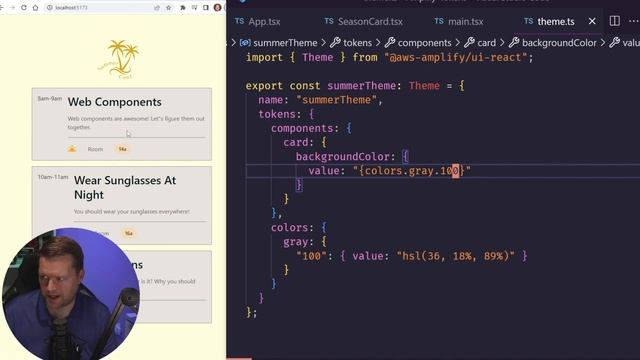Open the editor More Actions menu
Viewport: 640px width, 360px height.
(634, 21)
